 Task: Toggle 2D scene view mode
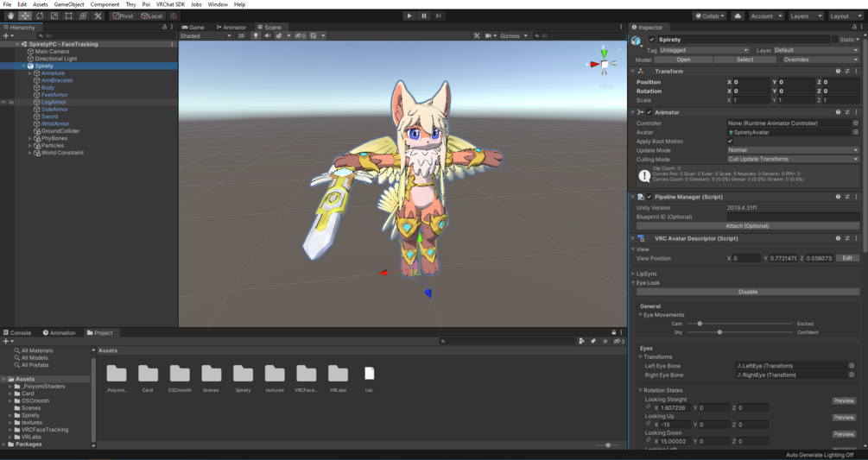pyautogui.click(x=241, y=36)
